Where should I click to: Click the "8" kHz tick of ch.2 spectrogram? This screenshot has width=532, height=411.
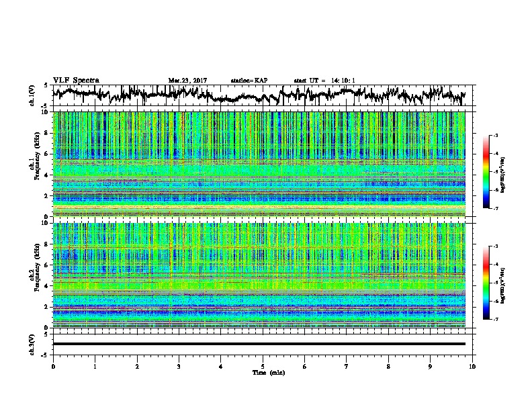47,244
